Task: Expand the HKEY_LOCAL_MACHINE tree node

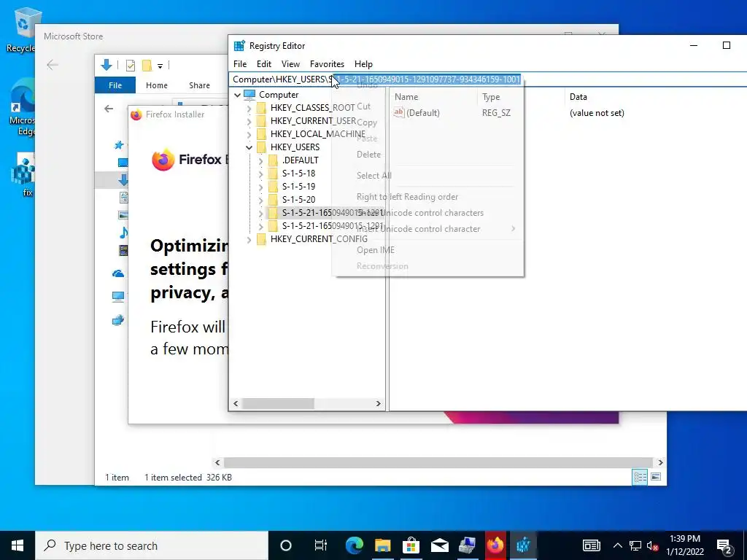Action: (249, 134)
